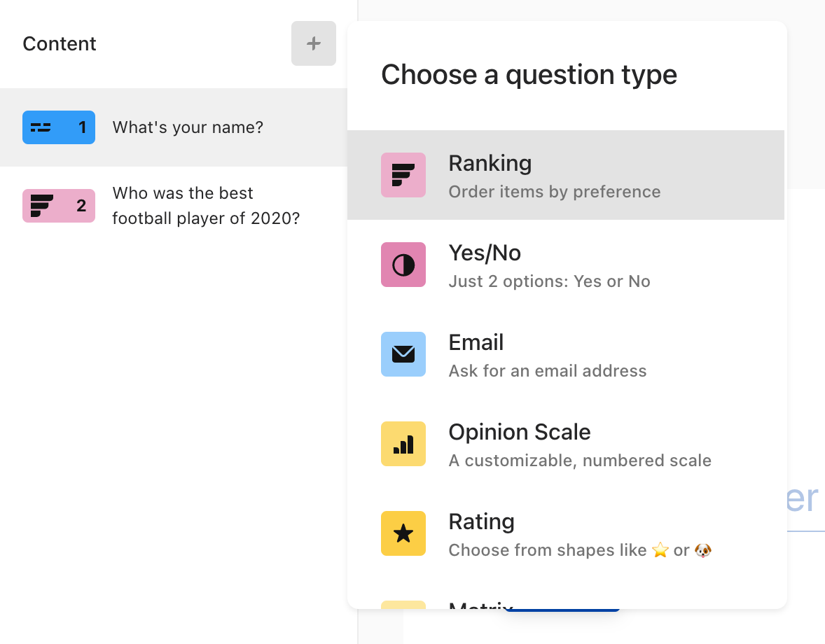Click the Opinion Scale bar chart icon
Image resolution: width=825 pixels, height=644 pixels.
tap(403, 444)
